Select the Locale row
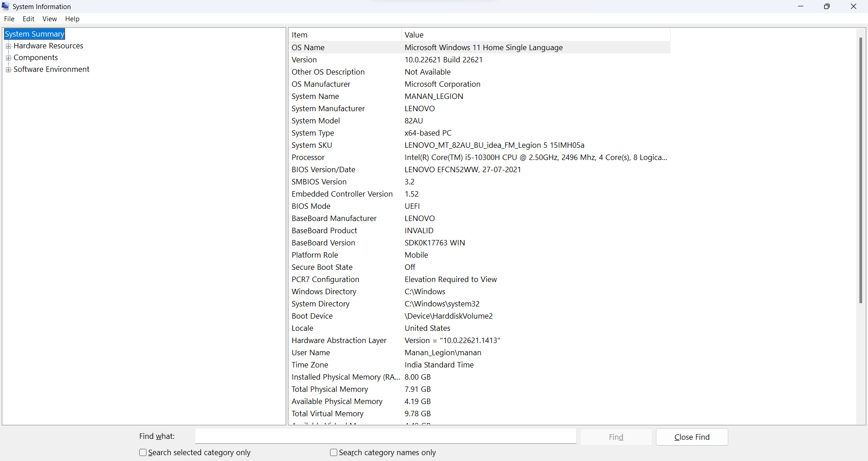This screenshot has height=461, width=868. coord(479,328)
